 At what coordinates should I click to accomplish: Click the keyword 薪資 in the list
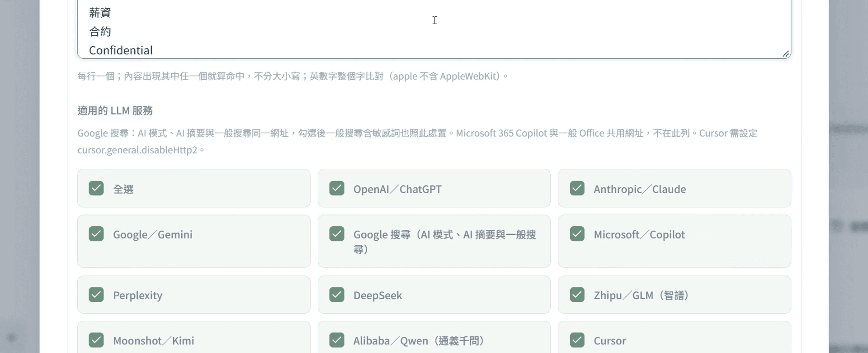coord(100,13)
